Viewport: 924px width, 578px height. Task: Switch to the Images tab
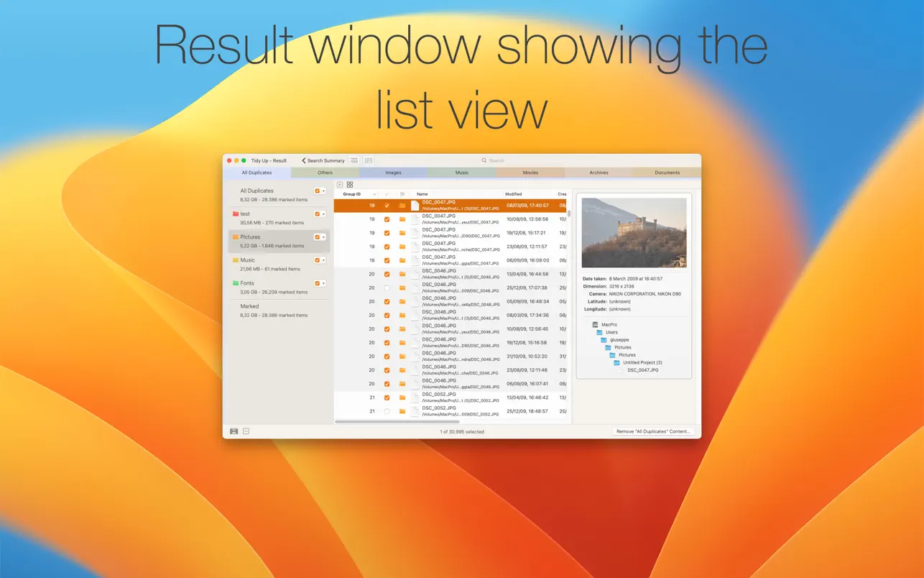coord(393,173)
